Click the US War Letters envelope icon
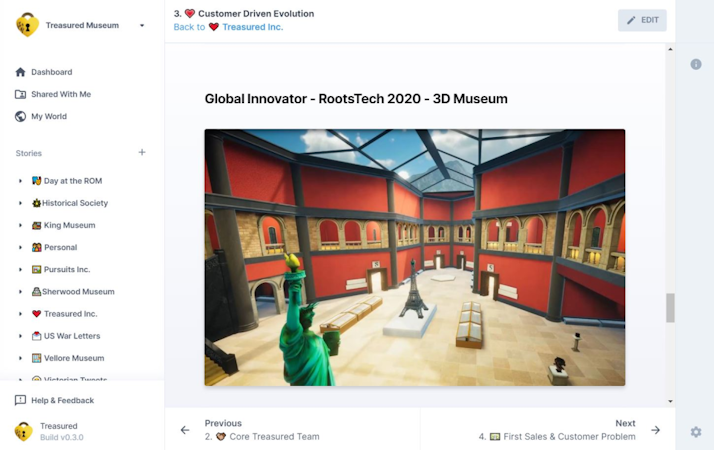This screenshot has width=714, height=450. (36, 336)
